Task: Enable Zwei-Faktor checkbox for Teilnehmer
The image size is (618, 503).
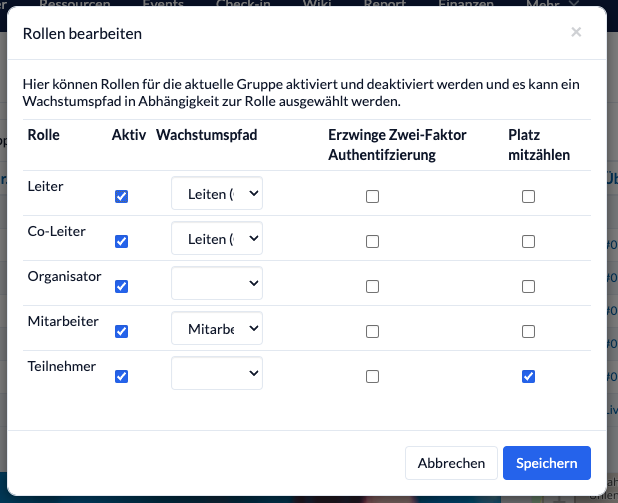Action: pos(372,376)
